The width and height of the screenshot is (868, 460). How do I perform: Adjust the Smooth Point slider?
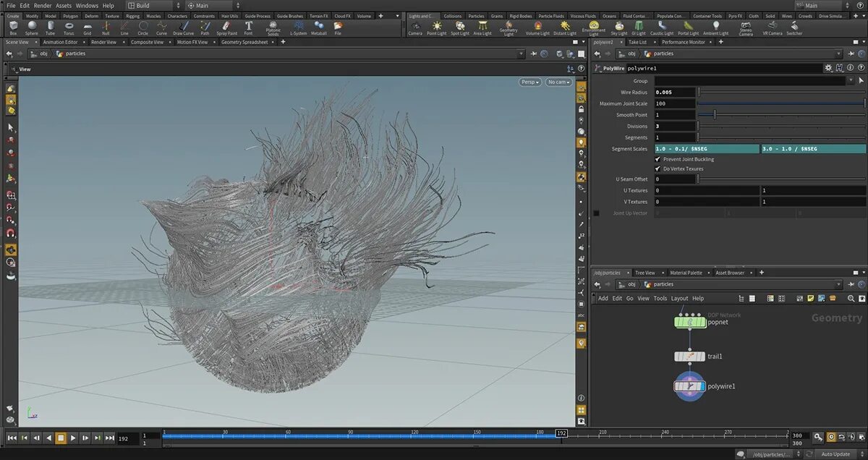click(x=715, y=115)
